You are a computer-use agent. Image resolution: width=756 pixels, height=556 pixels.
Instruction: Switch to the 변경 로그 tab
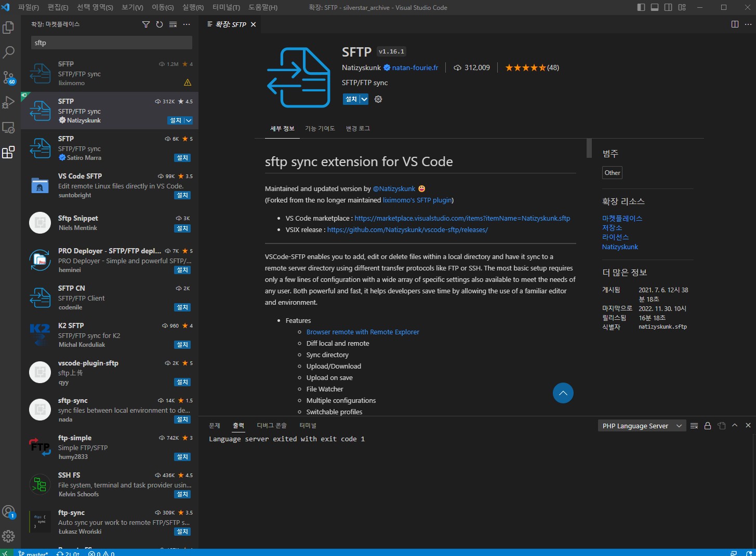click(x=358, y=128)
